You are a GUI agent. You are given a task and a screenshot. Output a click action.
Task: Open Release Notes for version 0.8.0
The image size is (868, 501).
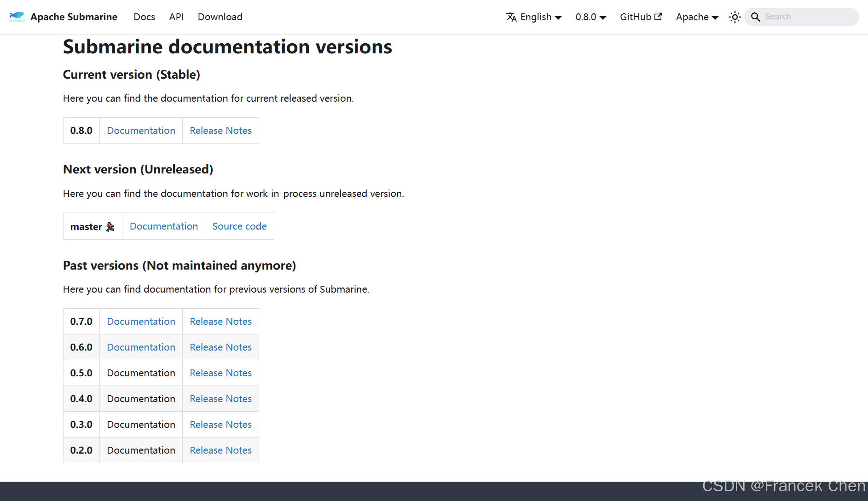(x=220, y=131)
